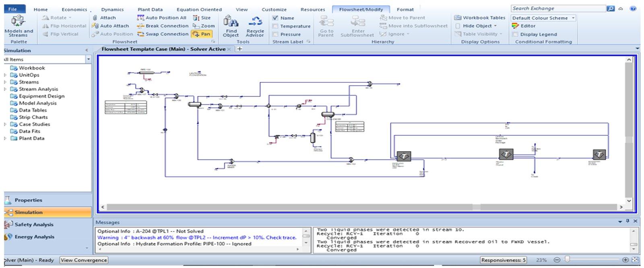This screenshot has width=644, height=268.
Task: Open the Equation Oriented tab
Action: [x=199, y=10]
